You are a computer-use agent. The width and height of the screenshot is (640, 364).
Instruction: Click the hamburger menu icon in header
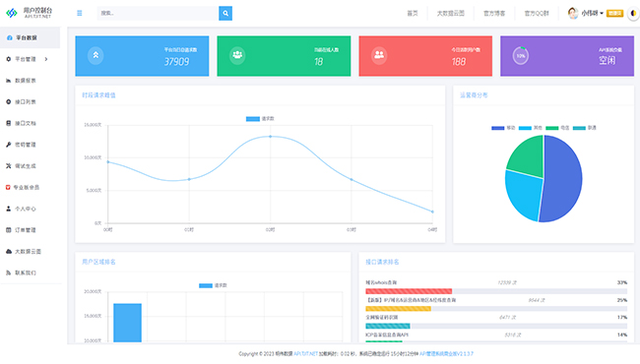tap(79, 13)
